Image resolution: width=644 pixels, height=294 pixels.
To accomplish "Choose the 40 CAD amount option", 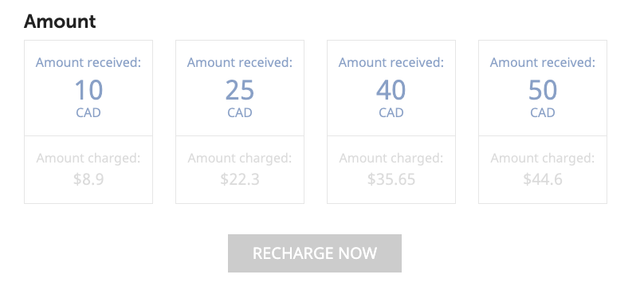I will [x=391, y=122].
